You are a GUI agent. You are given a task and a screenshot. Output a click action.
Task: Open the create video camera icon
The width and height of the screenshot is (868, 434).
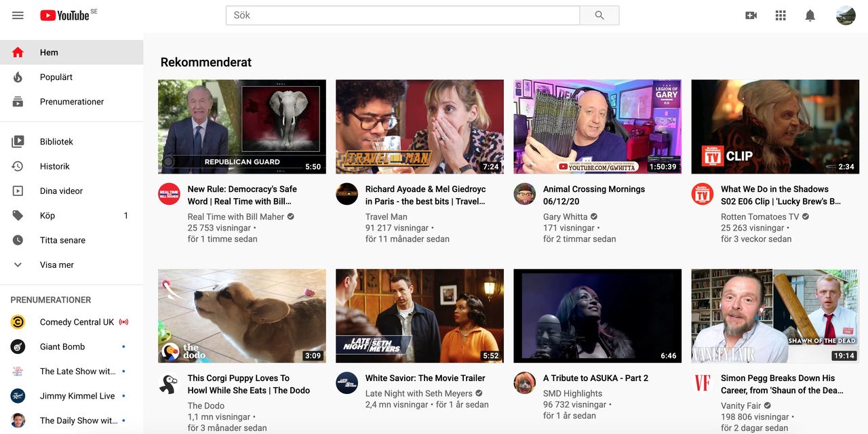pyautogui.click(x=751, y=15)
